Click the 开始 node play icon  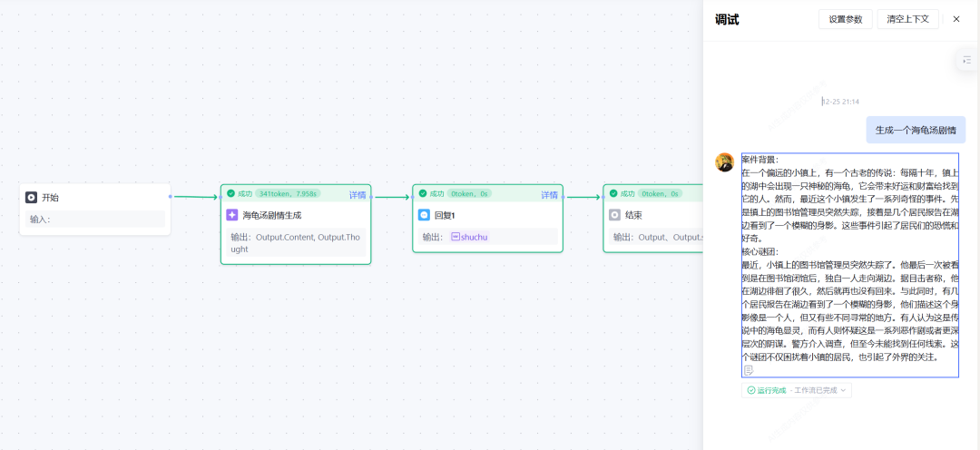click(31, 198)
